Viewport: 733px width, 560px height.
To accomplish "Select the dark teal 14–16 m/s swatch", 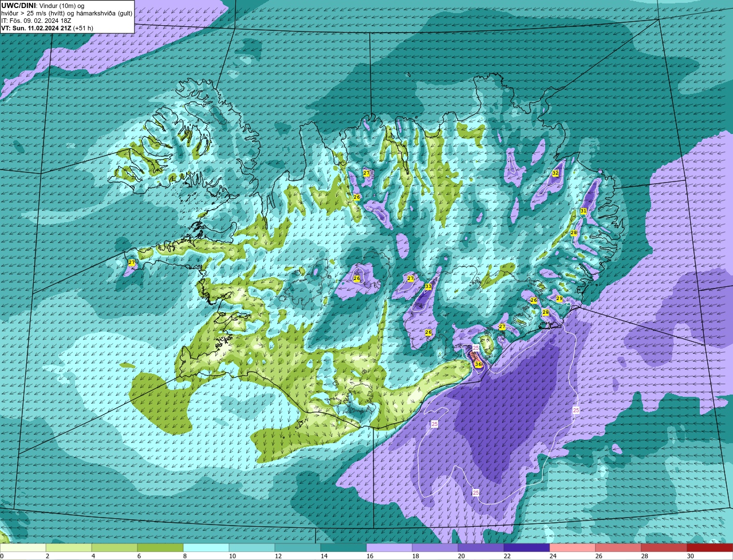I will (x=344, y=548).
